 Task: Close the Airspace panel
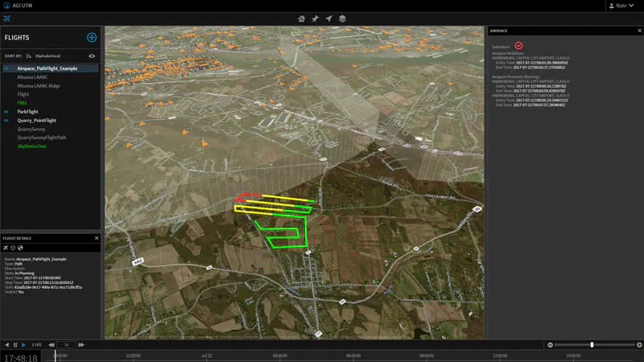[639, 31]
